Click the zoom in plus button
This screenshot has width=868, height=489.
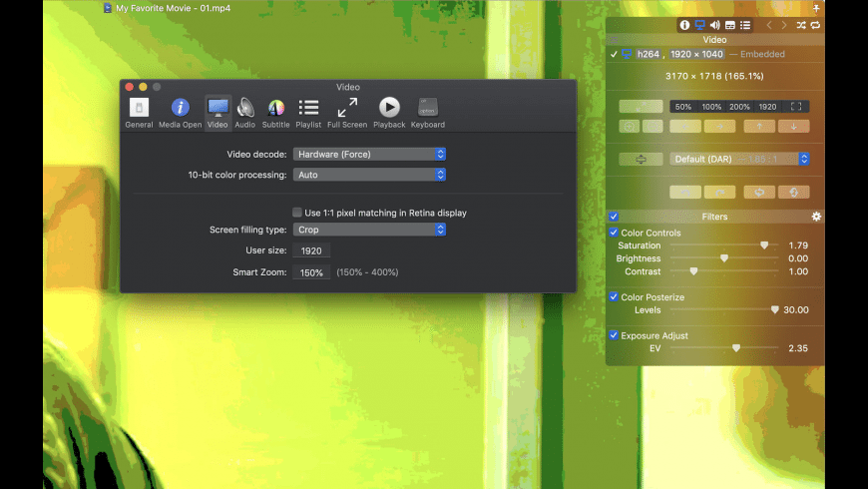tap(629, 127)
